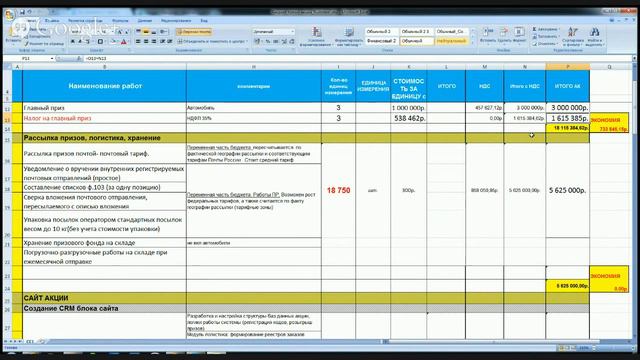Toggle bold formatting
This screenshot has width=640, height=360.
[73, 41]
